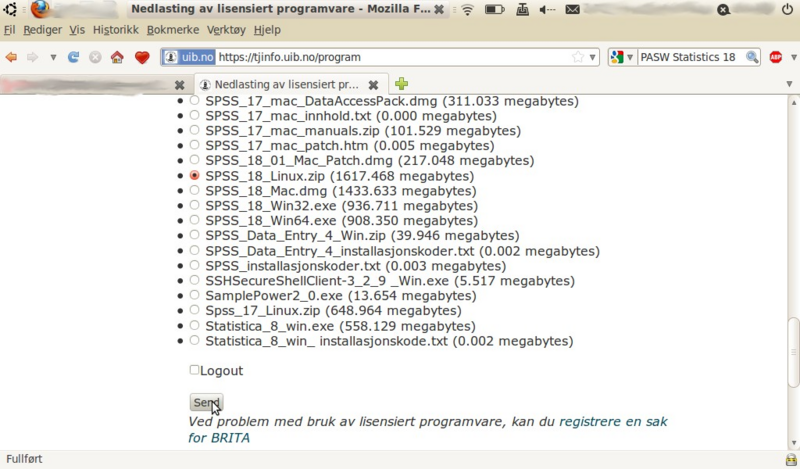This screenshot has height=469, width=800.
Task: Select the Spss_17_Linux.zip radio button
Action: [x=194, y=310]
